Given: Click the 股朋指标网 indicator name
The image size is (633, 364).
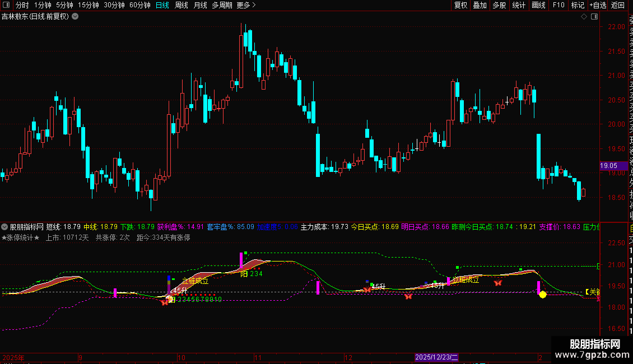Looking at the screenshot, I should point(27,227).
